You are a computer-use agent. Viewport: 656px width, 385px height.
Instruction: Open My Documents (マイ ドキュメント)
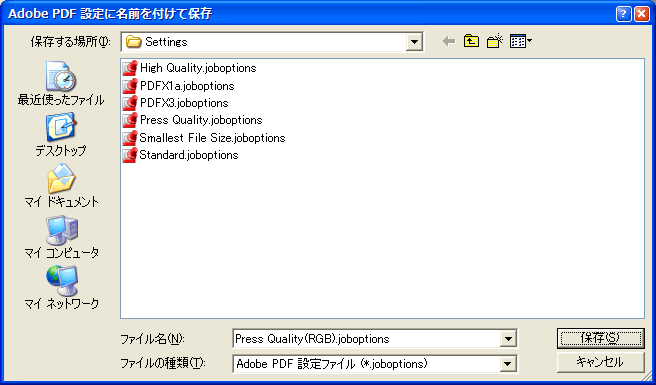click(x=61, y=185)
